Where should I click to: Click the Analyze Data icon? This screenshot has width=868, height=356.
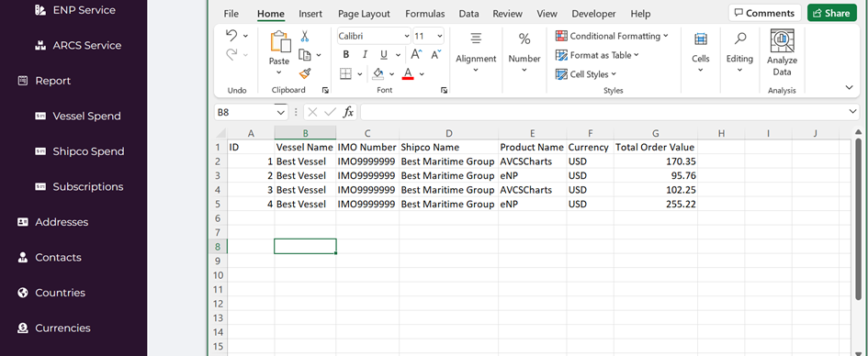783,41
